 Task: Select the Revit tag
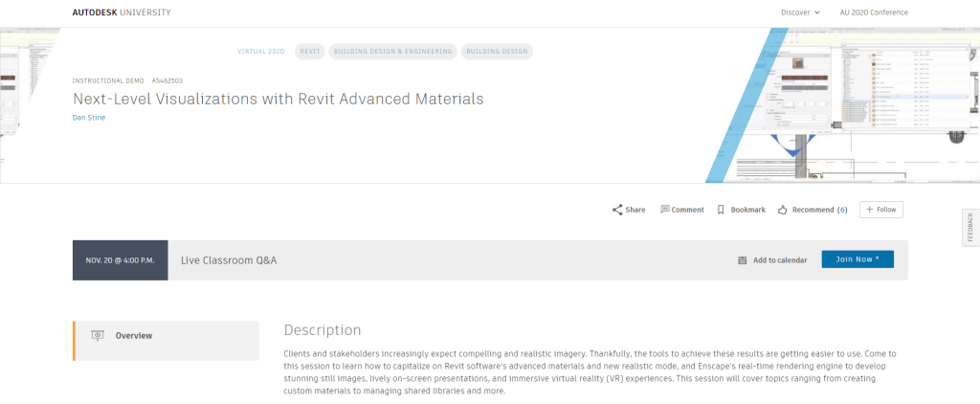[x=309, y=52]
